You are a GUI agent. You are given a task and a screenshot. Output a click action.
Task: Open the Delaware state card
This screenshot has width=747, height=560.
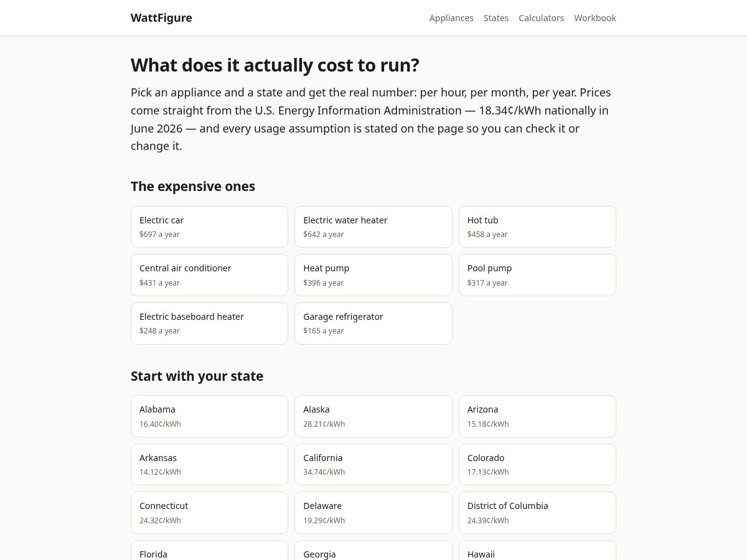tap(374, 513)
